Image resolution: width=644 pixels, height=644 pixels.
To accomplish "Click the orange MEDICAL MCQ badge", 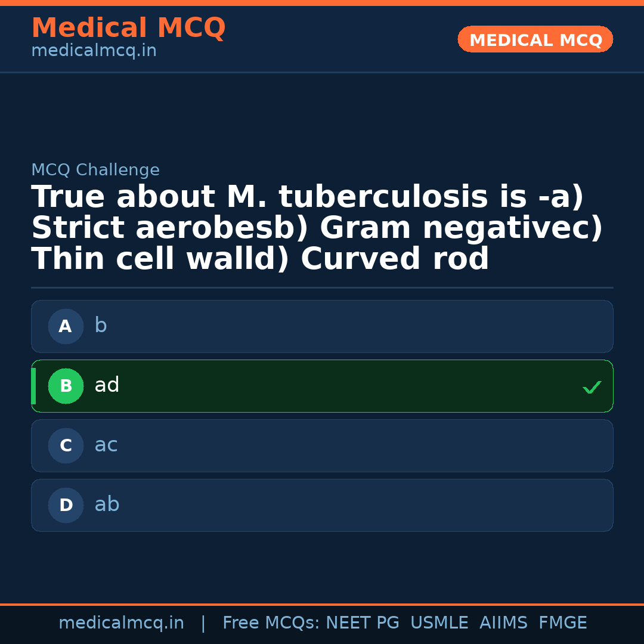I will click(535, 39).
